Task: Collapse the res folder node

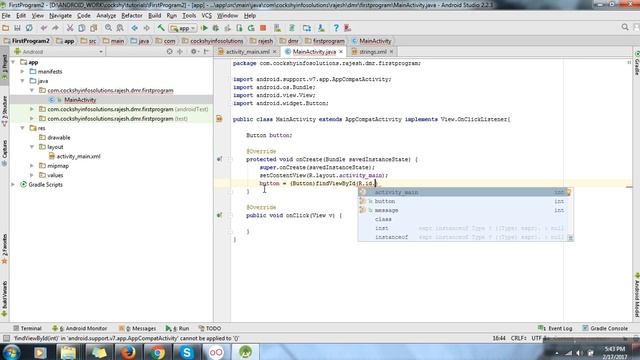Action: click(23, 128)
